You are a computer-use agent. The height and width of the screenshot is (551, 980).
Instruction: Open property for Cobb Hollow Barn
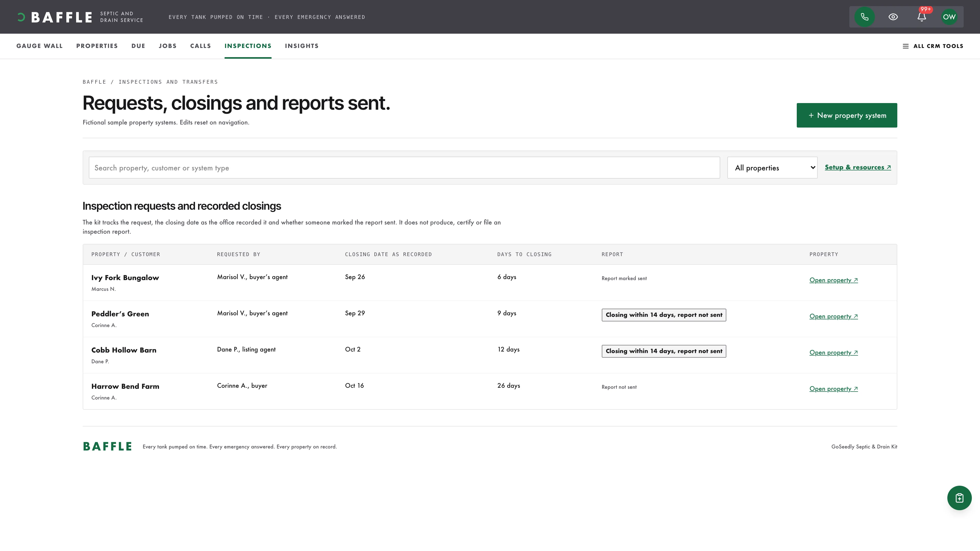pos(834,353)
